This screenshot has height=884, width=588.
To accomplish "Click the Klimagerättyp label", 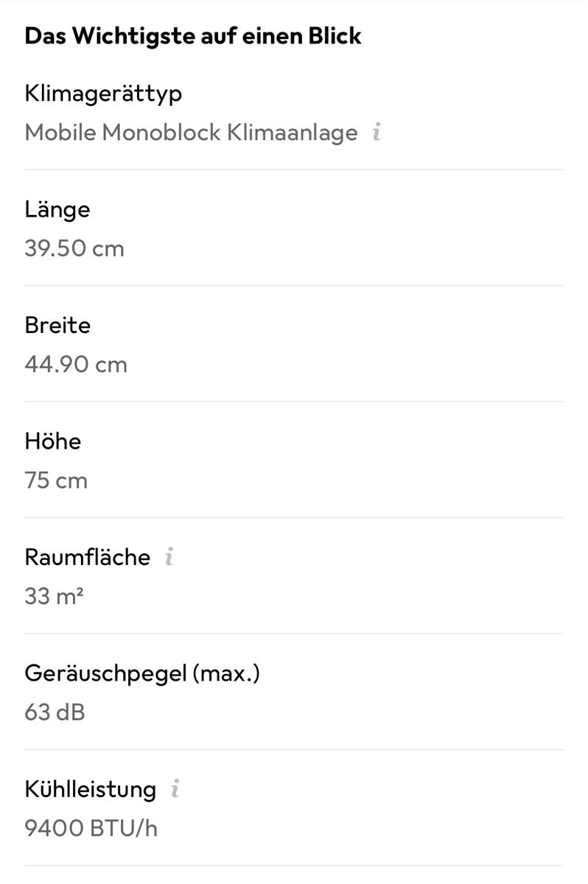I will [x=103, y=94].
